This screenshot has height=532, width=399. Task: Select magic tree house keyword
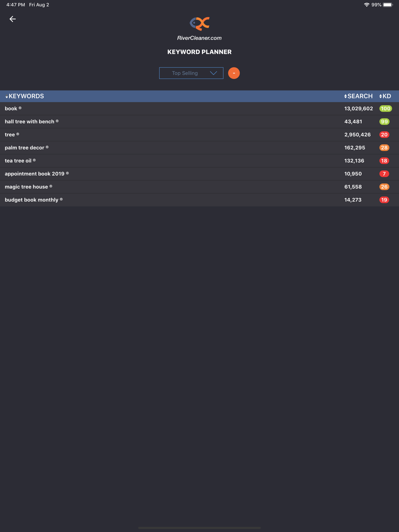pos(26,187)
